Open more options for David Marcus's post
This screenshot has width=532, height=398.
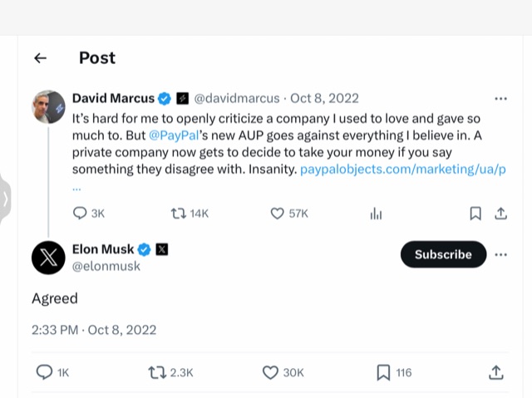[500, 98]
